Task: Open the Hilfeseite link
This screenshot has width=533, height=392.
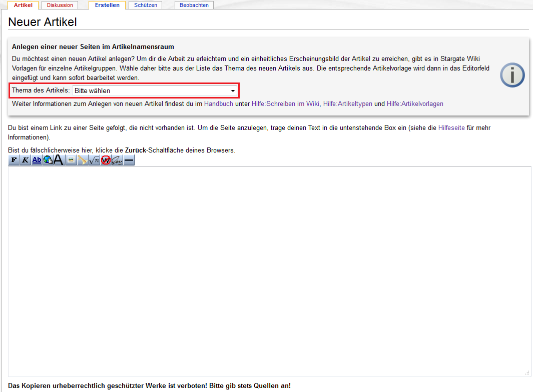Action: tap(451, 128)
